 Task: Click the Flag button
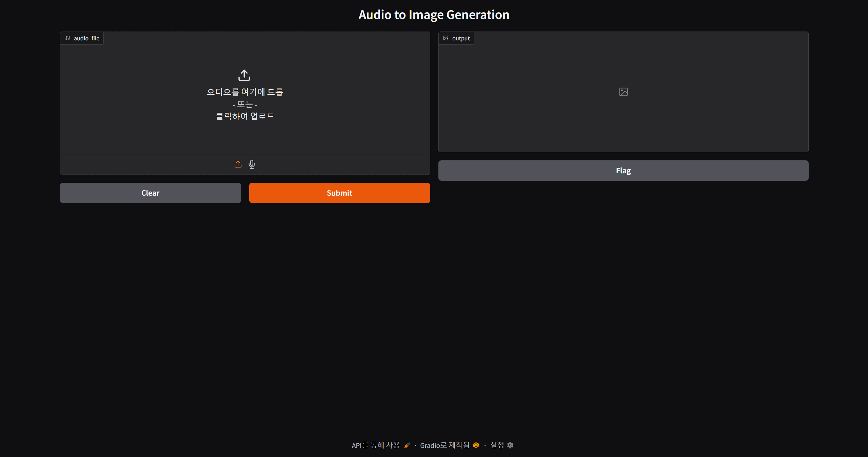point(623,171)
